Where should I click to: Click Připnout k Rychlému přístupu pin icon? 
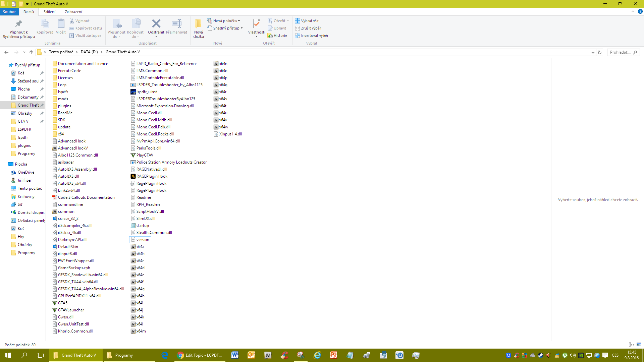19,24
